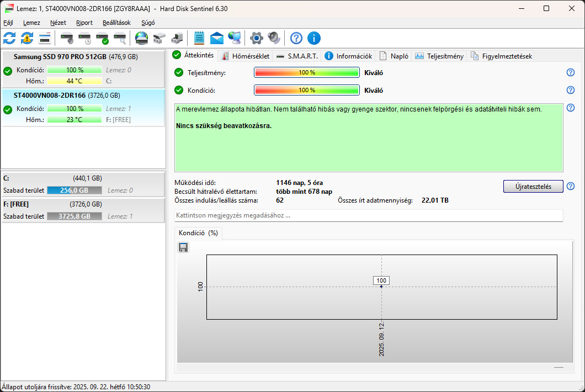Image resolution: width=585 pixels, height=392 pixels.
Task: Select the ST4000VN008-2DR166 disk entry
Action: [83, 108]
